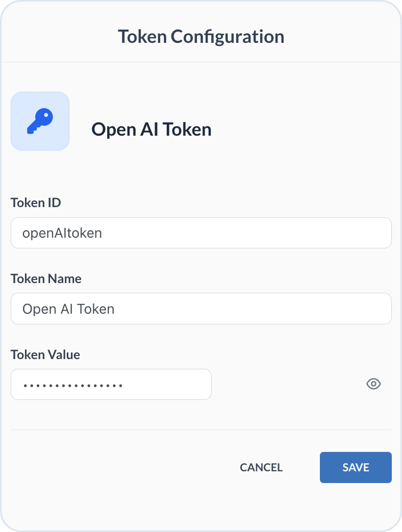Screen dimensions: 402x532
Task: Select the Open AI Token key badge
Action: click(x=40, y=120)
